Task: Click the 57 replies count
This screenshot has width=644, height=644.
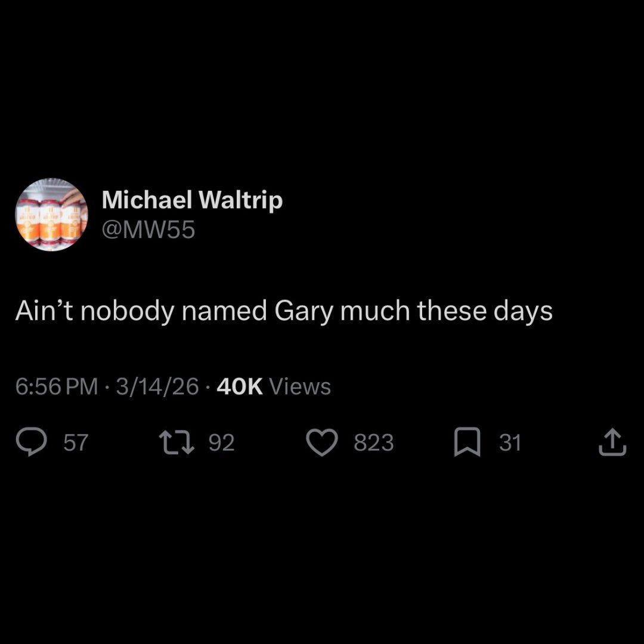Action: click(x=76, y=442)
